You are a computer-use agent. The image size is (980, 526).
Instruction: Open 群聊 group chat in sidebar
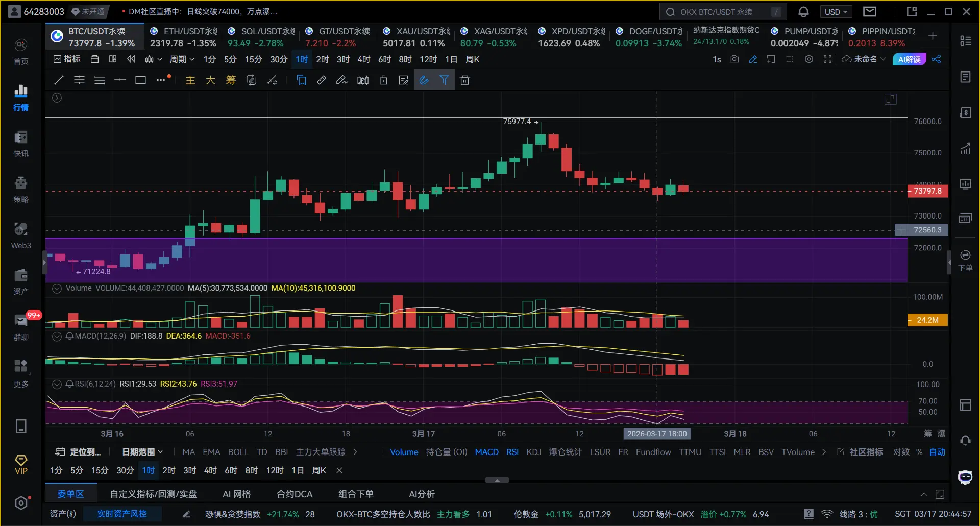[x=21, y=327]
